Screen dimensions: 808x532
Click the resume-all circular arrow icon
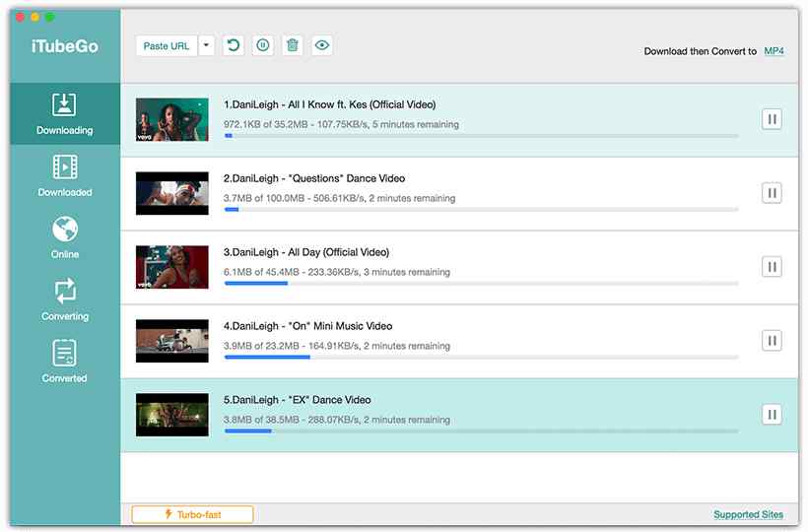pos(233,45)
